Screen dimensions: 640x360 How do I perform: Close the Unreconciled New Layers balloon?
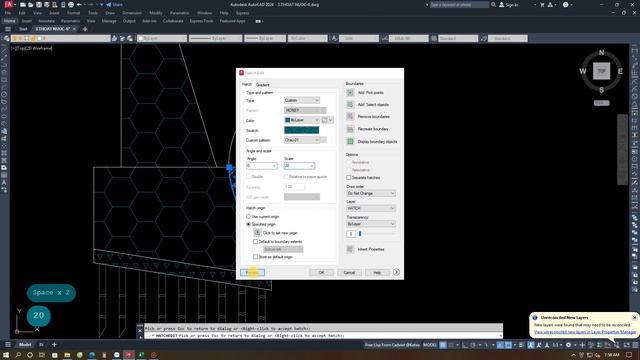pyautogui.click(x=634, y=317)
